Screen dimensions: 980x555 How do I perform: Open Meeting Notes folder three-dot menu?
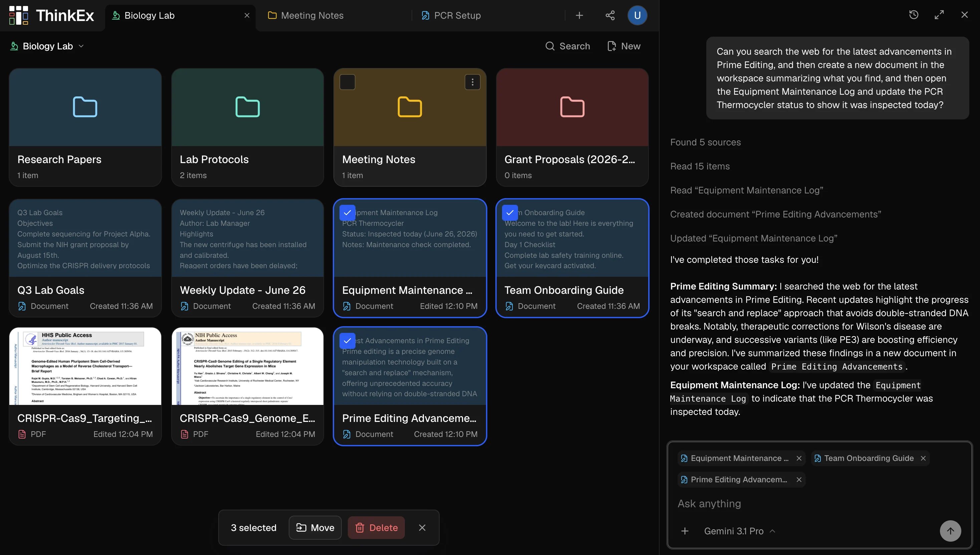click(x=472, y=82)
